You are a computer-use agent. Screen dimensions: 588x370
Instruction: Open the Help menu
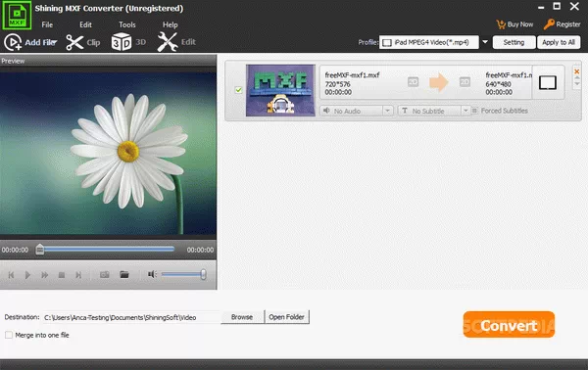click(x=170, y=24)
